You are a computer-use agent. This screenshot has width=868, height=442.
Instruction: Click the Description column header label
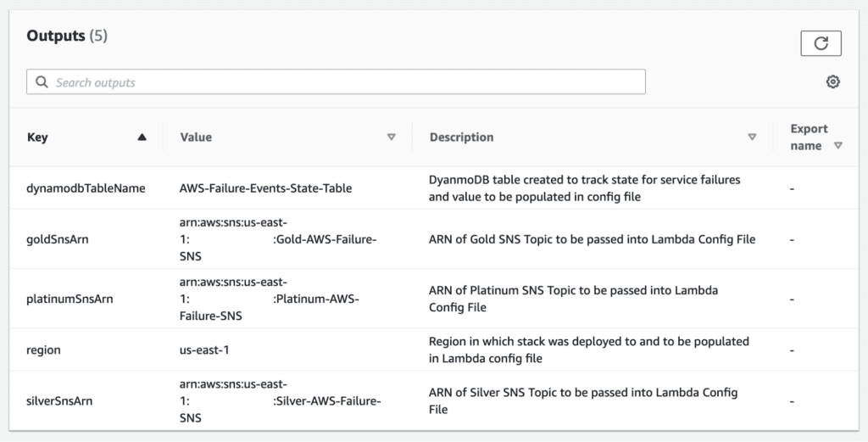pyautogui.click(x=461, y=137)
